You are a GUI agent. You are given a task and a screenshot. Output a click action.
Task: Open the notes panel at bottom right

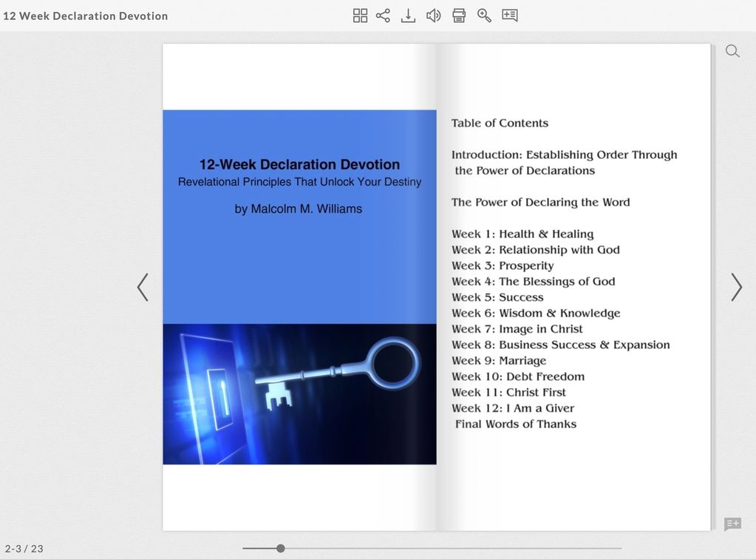732,524
